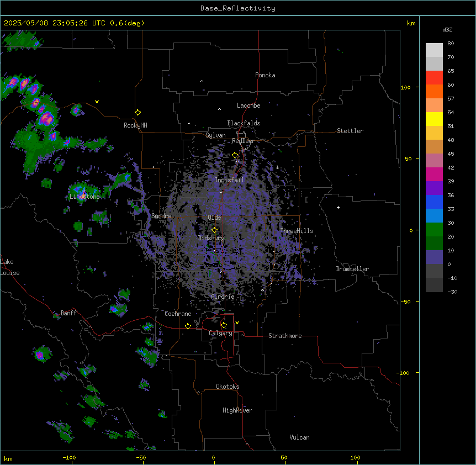Click the yellow diamond marker above the Calgary label
This screenshot has height=465, width=476.
click(x=224, y=325)
